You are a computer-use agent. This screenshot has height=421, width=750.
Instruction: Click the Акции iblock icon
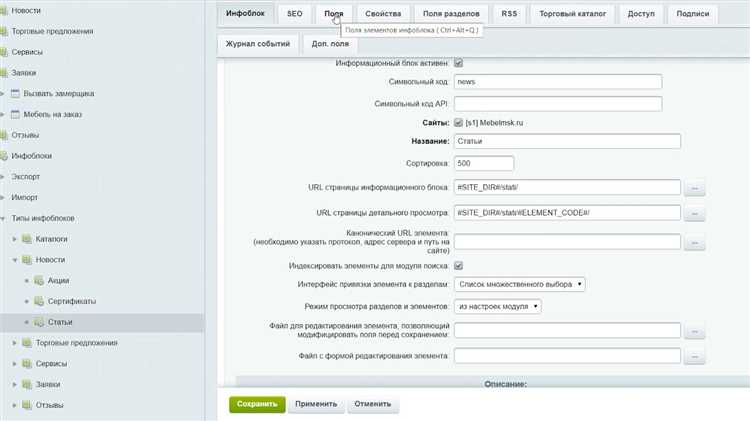click(x=39, y=280)
